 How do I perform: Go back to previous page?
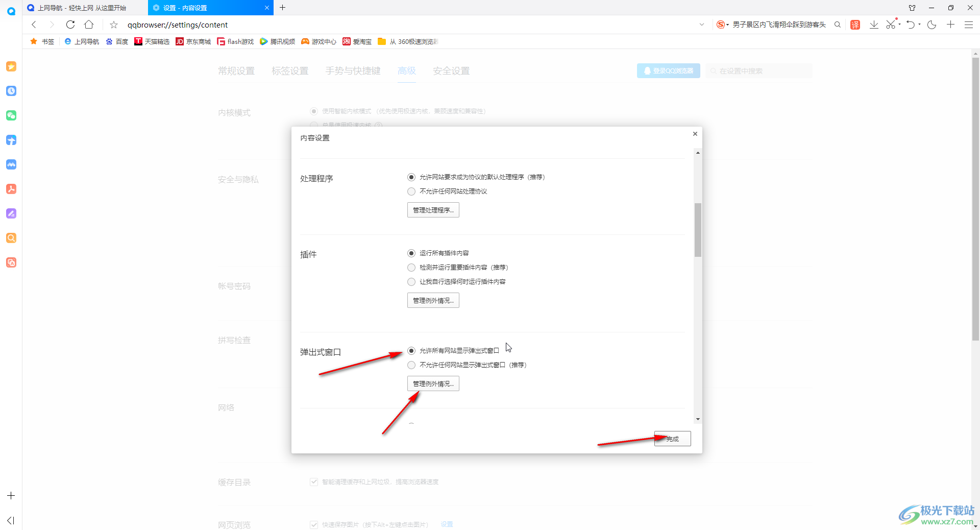click(x=34, y=25)
